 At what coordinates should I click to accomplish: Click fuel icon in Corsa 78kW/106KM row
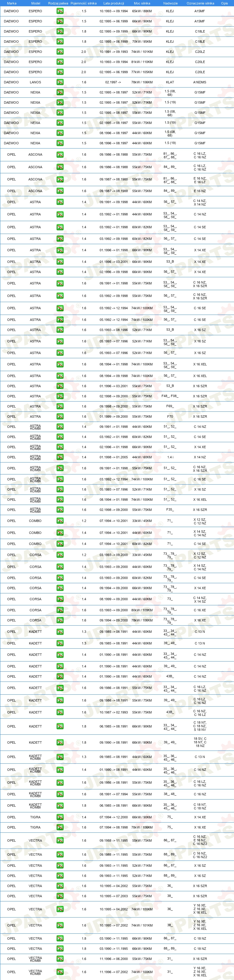60,621
